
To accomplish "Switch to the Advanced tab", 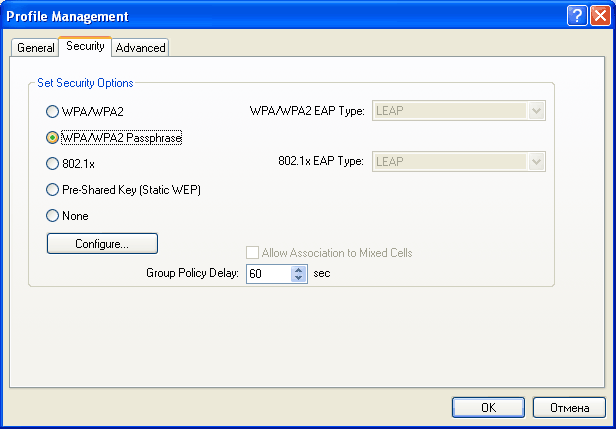I will click(x=140, y=48).
